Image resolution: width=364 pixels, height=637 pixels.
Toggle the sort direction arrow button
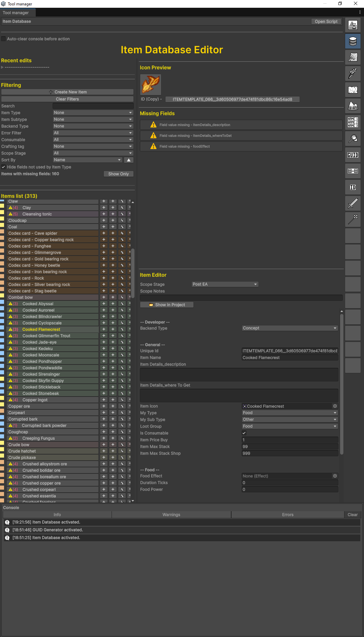pyautogui.click(x=129, y=160)
